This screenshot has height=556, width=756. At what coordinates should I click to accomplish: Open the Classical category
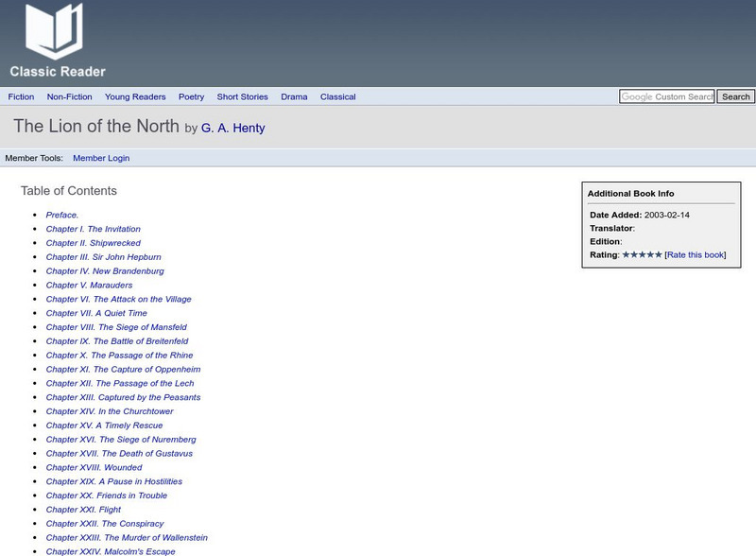(x=338, y=96)
